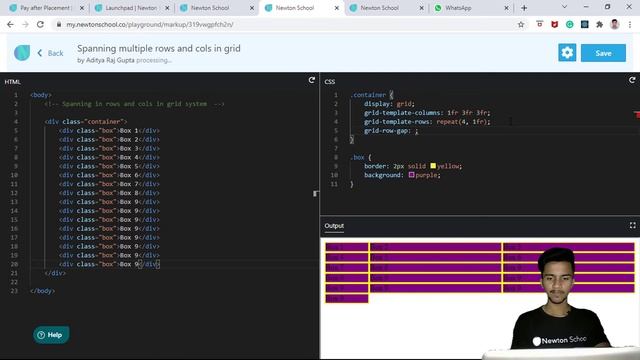Select the Output tab
The width and height of the screenshot is (640, 360).
click(x=334, y=226)
